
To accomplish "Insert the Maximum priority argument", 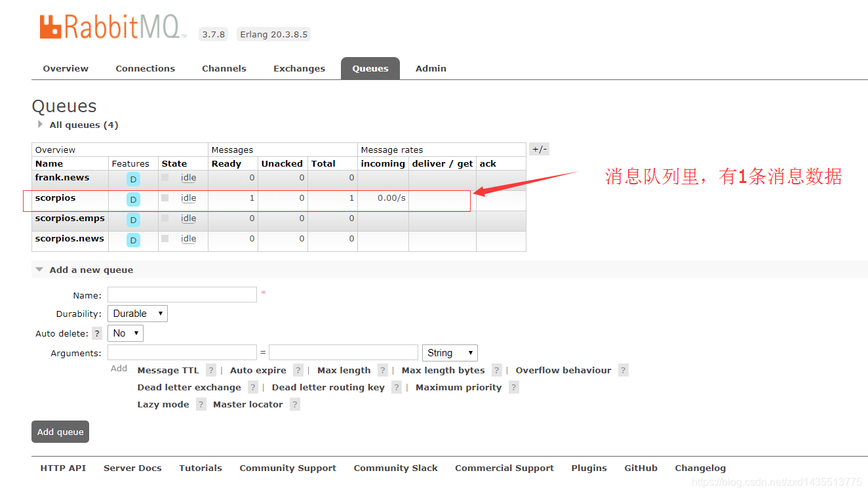I will point(459,387).
